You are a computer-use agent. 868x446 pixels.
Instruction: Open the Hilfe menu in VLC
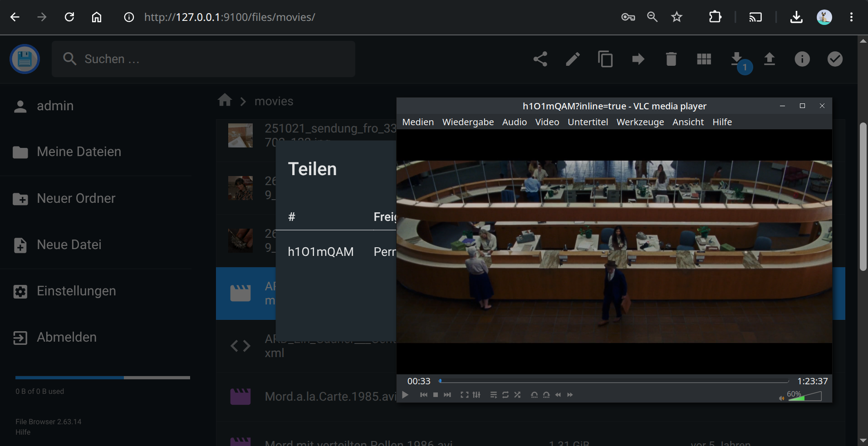[x=722, y=122]
